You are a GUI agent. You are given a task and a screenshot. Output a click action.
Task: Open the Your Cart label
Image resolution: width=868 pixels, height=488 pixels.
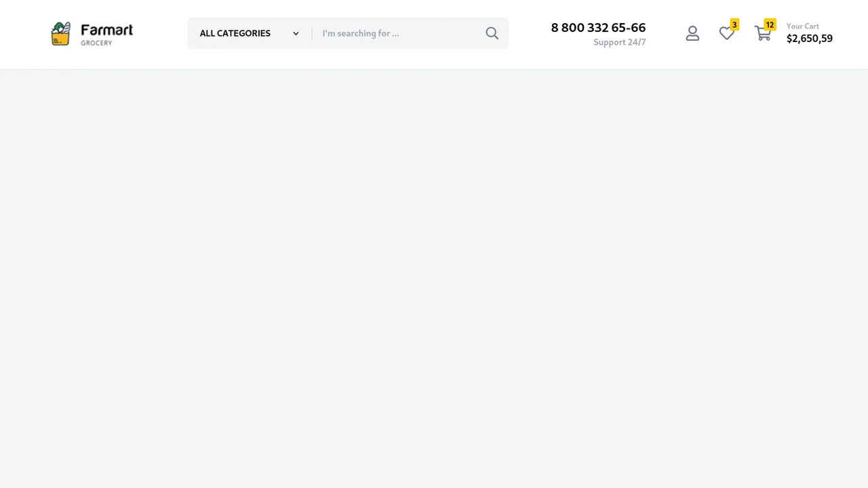tap(803, 26)
